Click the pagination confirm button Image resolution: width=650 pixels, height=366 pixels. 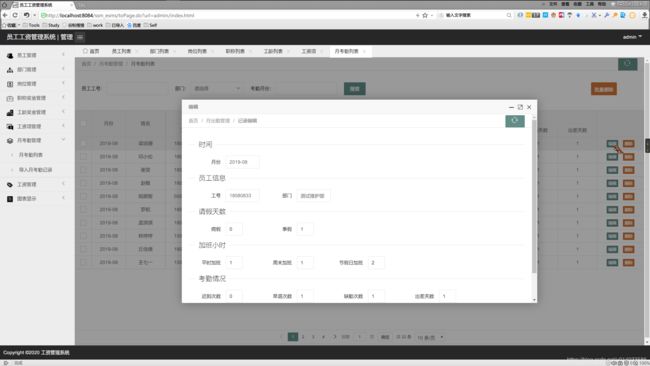click(385, 337)
